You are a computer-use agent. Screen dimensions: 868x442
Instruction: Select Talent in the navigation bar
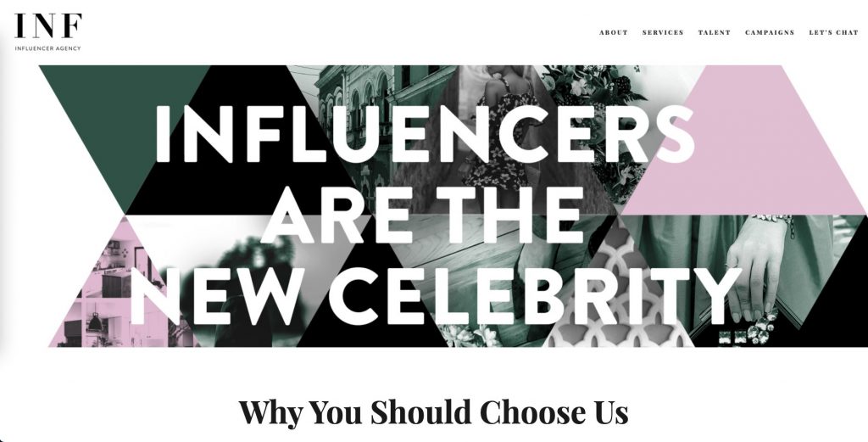(714, 32)
